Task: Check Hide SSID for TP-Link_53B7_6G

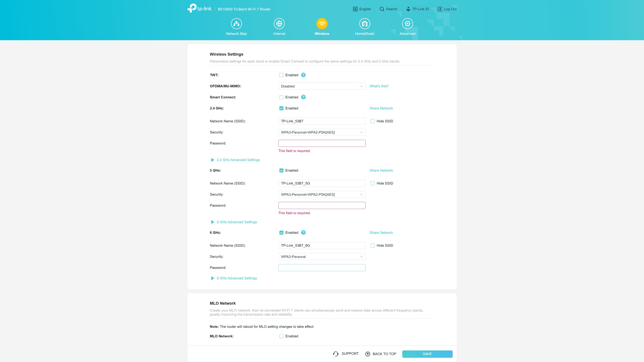Action: tap(372, 246)
